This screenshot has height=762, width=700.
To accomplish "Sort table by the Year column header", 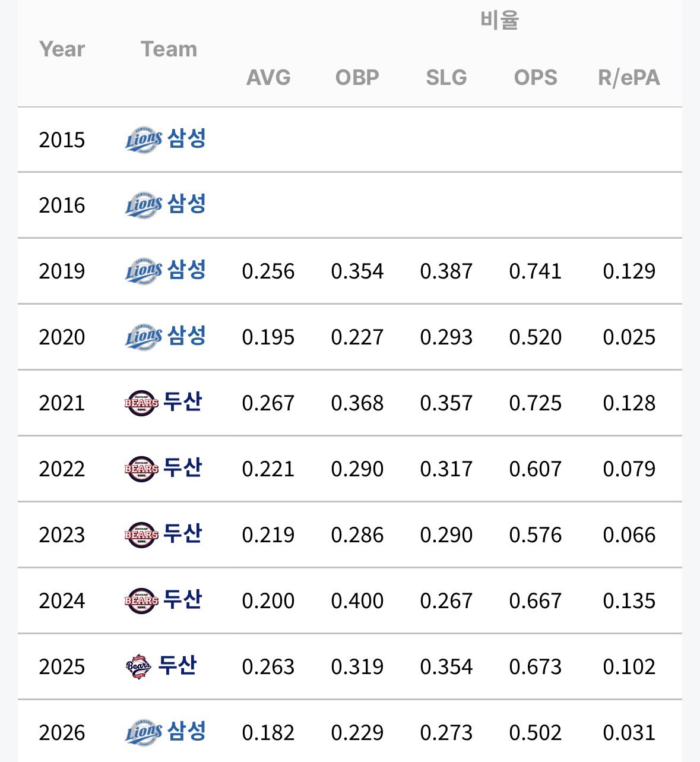I will click(x=62, y=49).
